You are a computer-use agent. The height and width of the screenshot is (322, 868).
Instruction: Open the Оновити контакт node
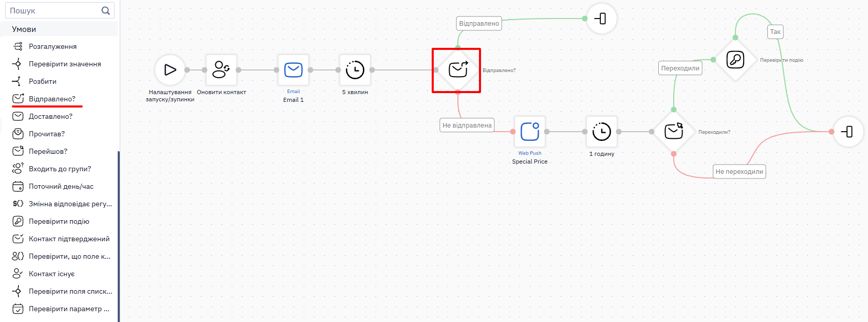[221, 70]
